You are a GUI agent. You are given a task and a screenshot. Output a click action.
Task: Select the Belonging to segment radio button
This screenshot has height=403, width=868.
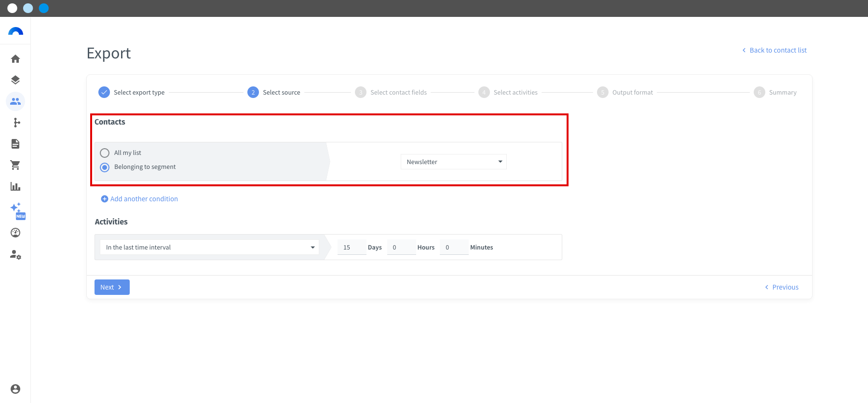coord(105,167)
